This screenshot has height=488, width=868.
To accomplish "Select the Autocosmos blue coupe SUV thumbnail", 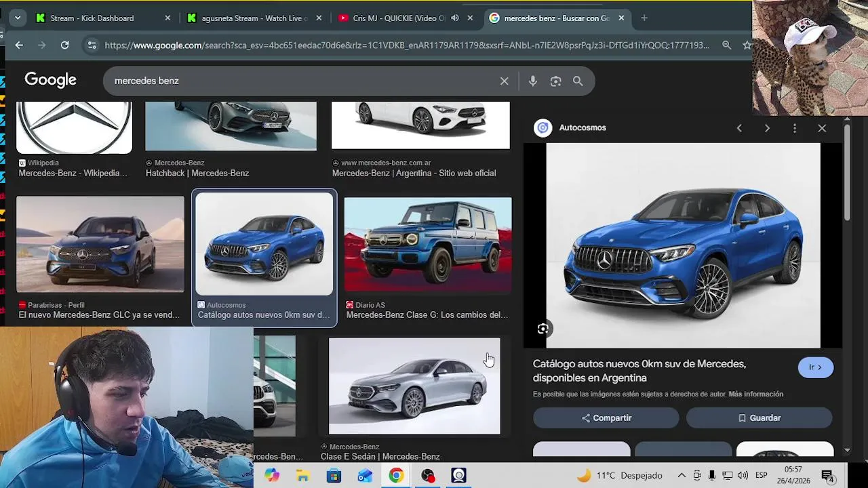I will click(264, 244).
